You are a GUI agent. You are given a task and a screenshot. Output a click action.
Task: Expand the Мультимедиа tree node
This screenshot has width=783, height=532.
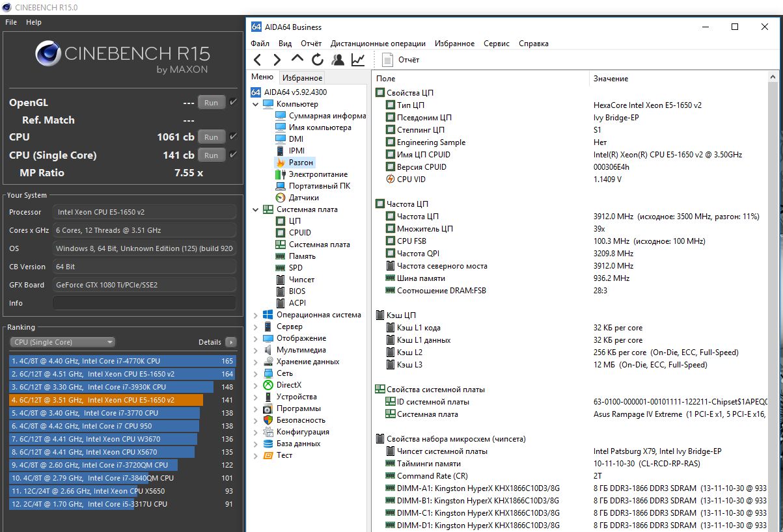click(255, 350)
